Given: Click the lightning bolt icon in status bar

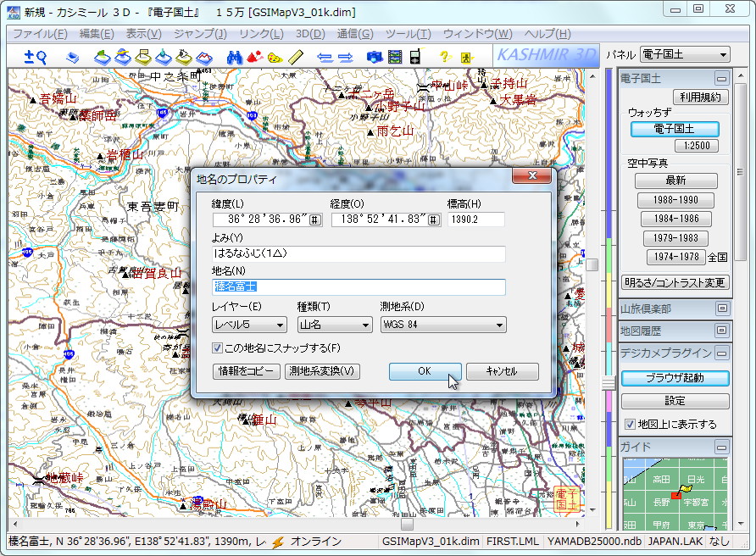Looking at the screenshot, I should pyautogui.click(x=278, y=542).
